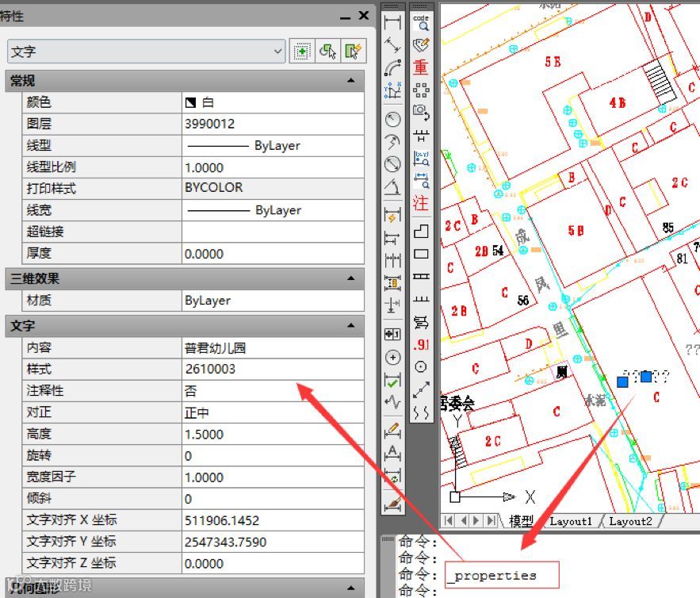
Task: Click the 颜色 white color value
Action: [273, 103]
